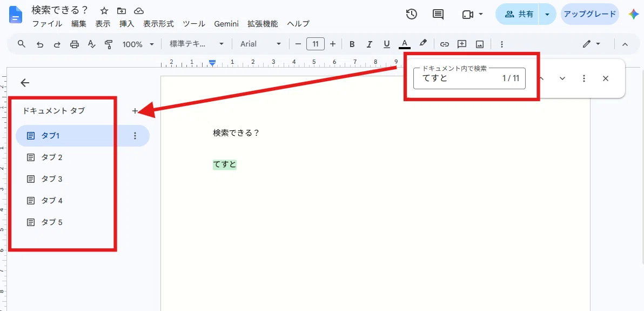Screen dimensions: 644x311
Task: Select タブ1 in document tabs
Action: pos(82,136)
